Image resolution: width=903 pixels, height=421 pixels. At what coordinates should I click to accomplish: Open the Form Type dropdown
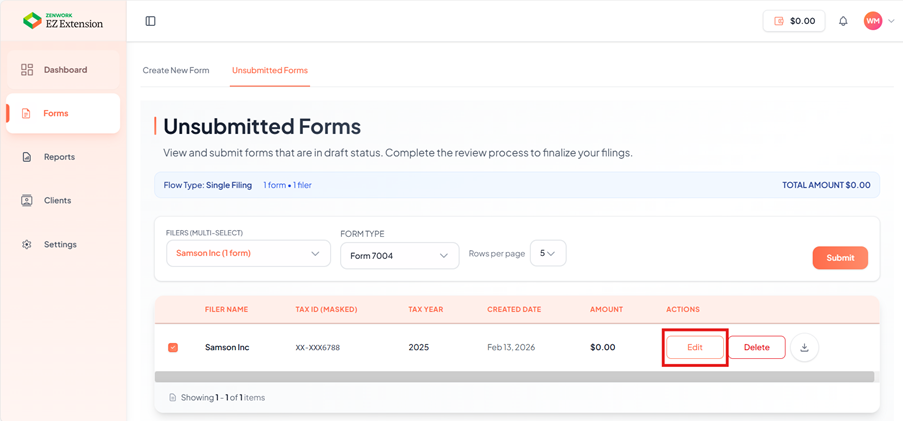[399, 256]
